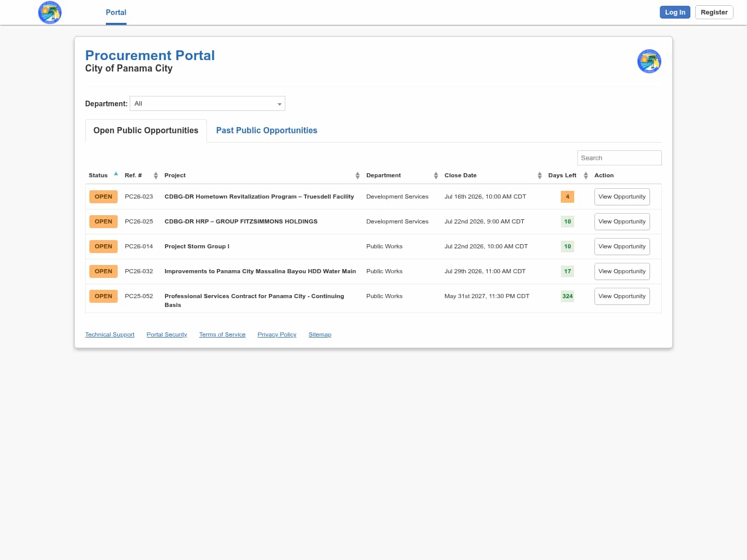This screenshot has width=747, height=560.
Task: Focus the Search input field
Action: (619, 158)
